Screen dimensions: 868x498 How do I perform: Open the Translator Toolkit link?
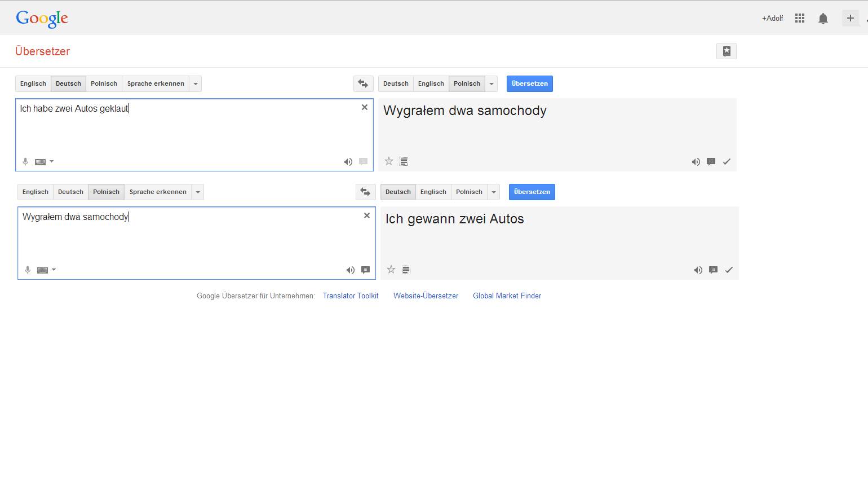tap(351, 296)
